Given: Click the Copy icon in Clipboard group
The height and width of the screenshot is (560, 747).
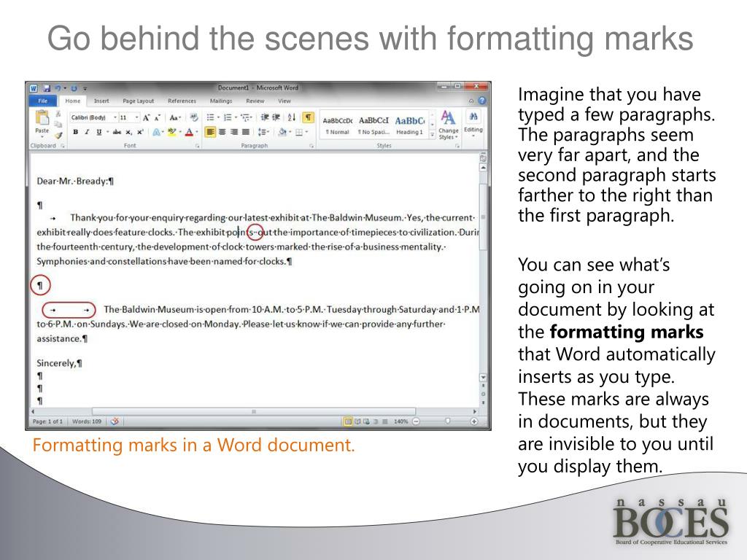Looking at the screenshot, I should tap(58, 124).
